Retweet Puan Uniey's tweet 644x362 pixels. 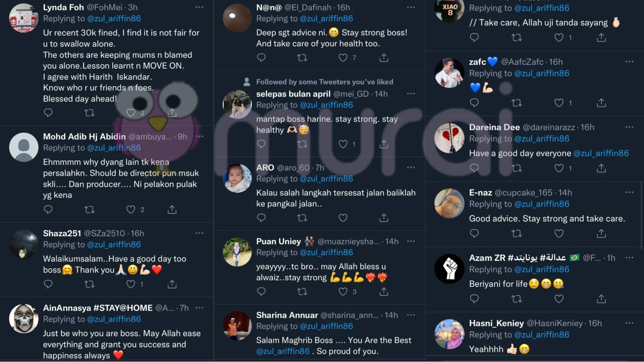click(x=302, y=292)
